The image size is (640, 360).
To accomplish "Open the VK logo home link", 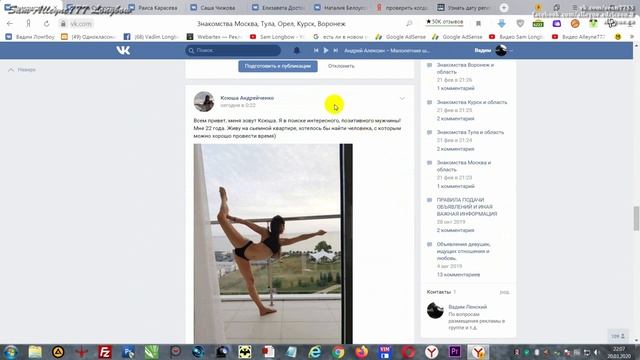I will 123,50.
